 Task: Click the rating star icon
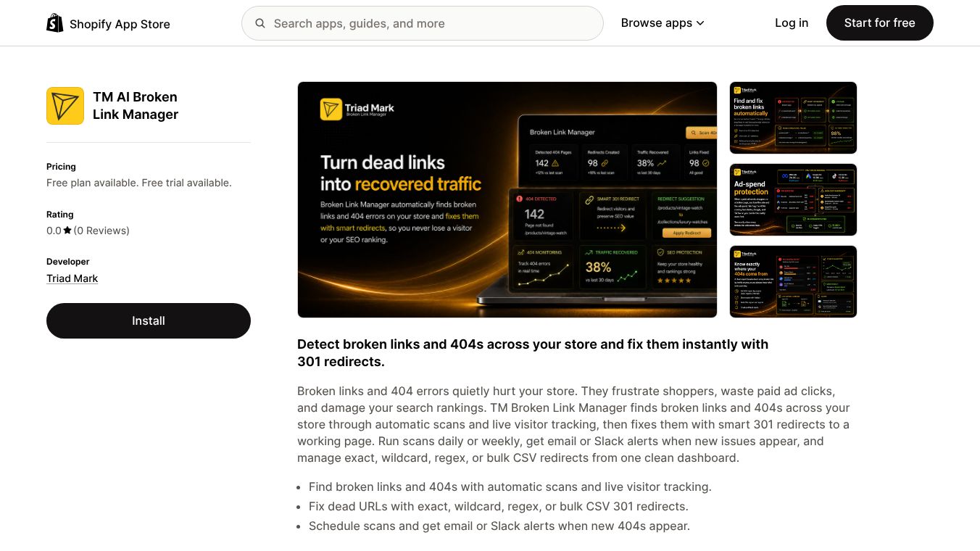click(x=67, y=231)
